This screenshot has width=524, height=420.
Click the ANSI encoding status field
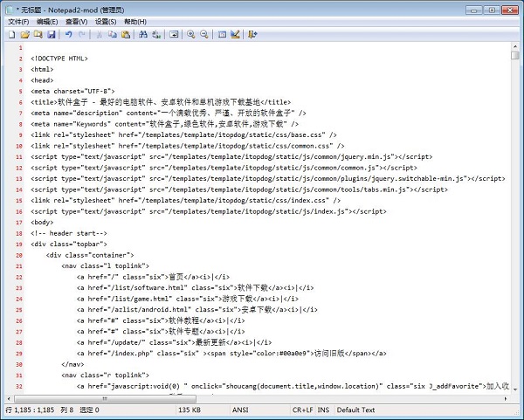click(240, 410)
